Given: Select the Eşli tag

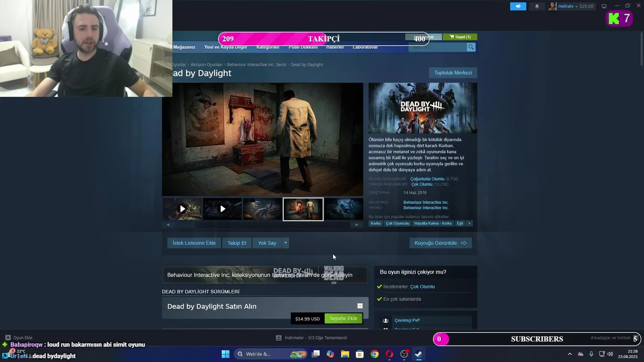Looking at the screenshot, I should (460, 223).
